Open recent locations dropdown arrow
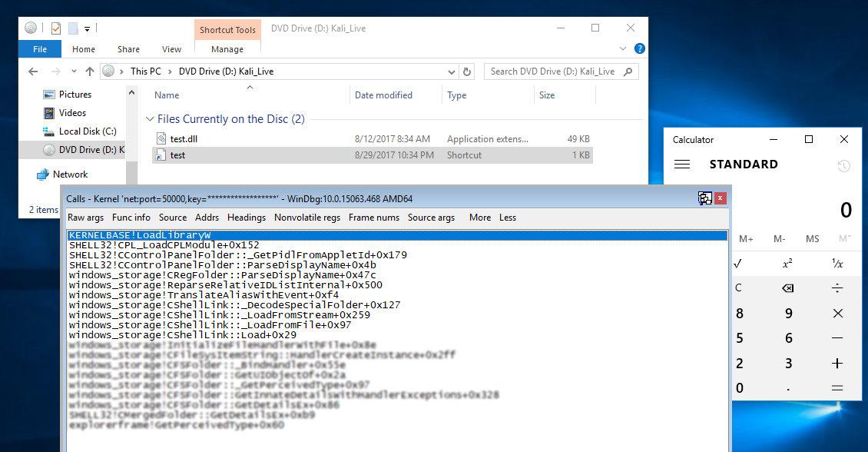868x452 pixels. coord(74,71)
